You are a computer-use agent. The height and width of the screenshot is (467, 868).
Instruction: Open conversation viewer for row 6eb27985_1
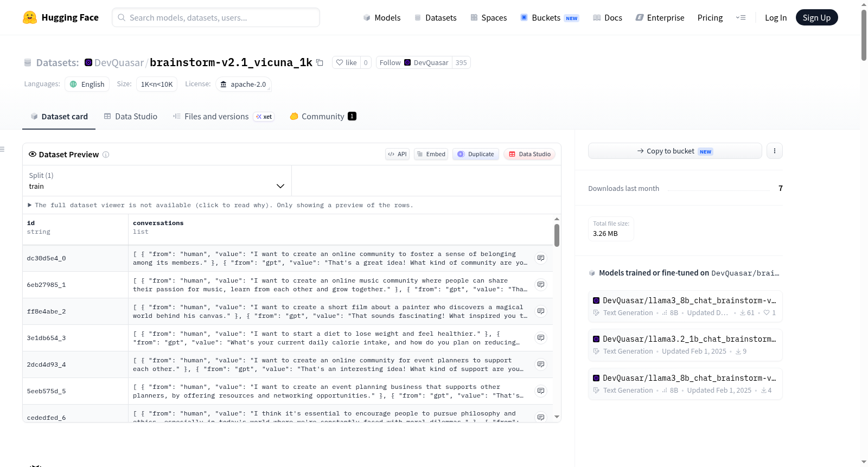click(x=541, y=285)
